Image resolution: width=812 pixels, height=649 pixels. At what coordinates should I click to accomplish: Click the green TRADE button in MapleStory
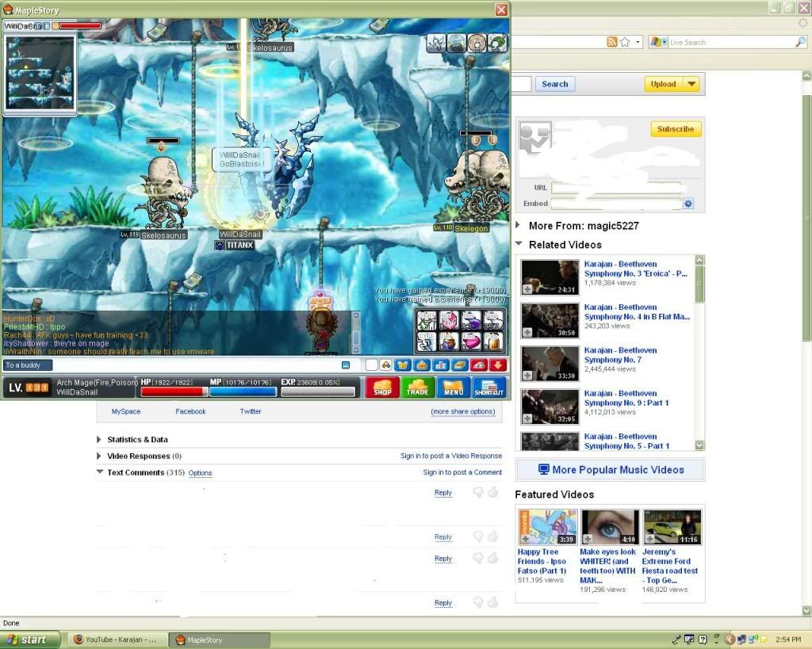pyautogui.click(x=417, y=387)
